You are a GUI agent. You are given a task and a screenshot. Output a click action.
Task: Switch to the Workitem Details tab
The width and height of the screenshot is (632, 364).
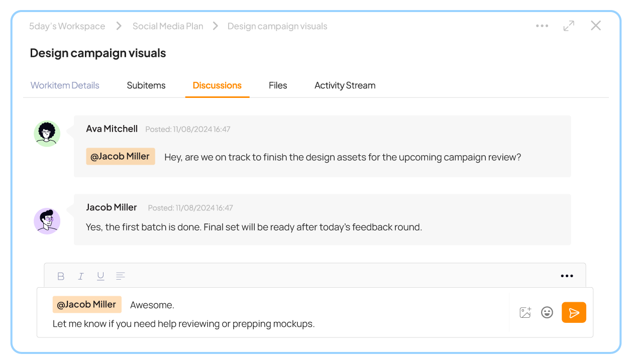pos(65,85)
